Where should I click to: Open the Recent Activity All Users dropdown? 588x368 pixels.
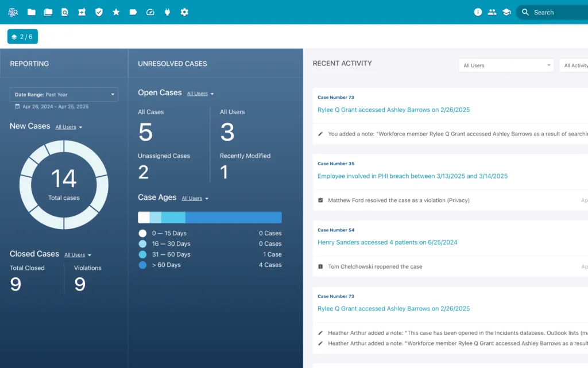(505, 65)
